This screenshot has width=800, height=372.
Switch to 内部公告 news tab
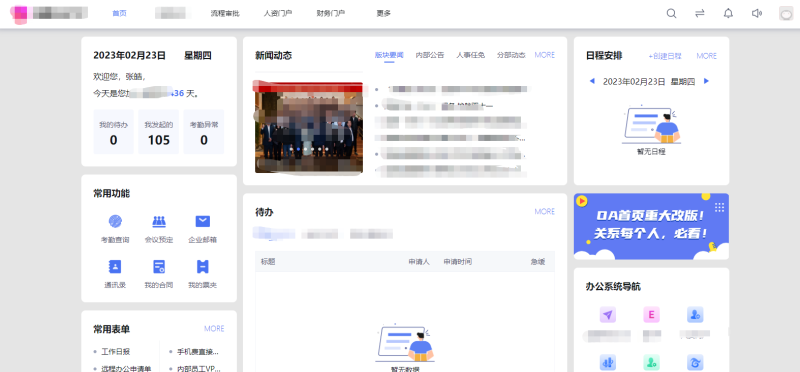(x=430, y=55)
